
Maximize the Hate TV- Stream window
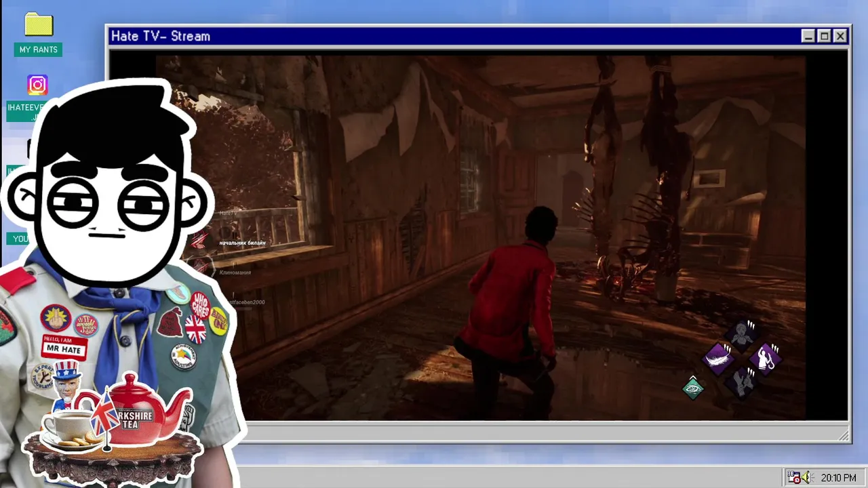(824, 37)
